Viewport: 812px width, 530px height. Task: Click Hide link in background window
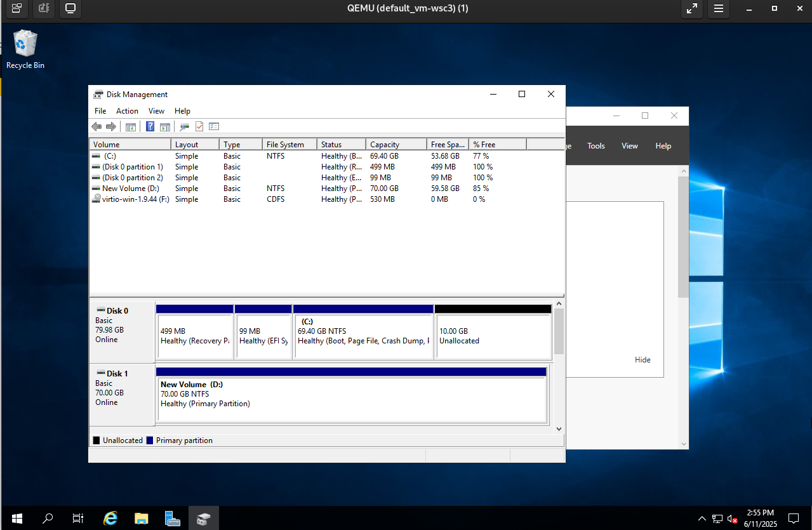pos(642,360)
